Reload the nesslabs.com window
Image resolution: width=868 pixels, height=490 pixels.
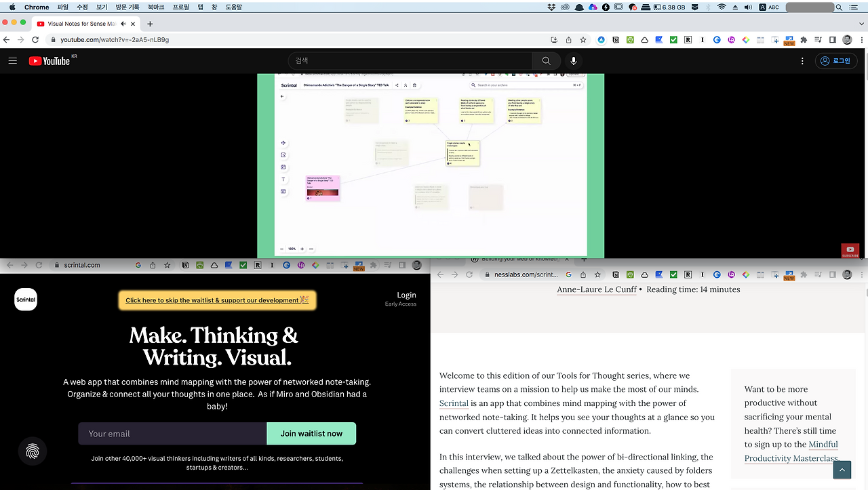click(469, 274)
